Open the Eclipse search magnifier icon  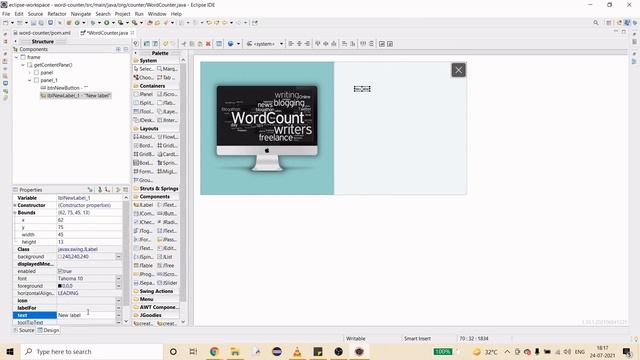tap(596, 23)
